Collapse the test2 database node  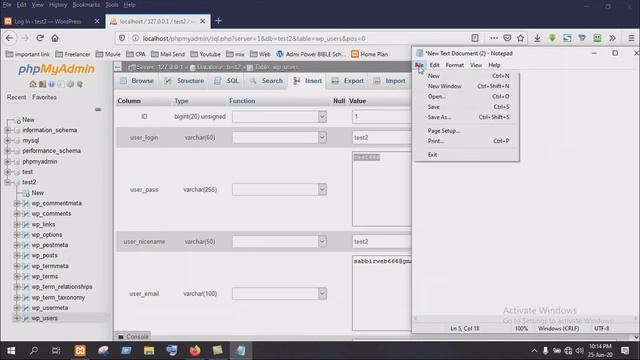(7, 182)
